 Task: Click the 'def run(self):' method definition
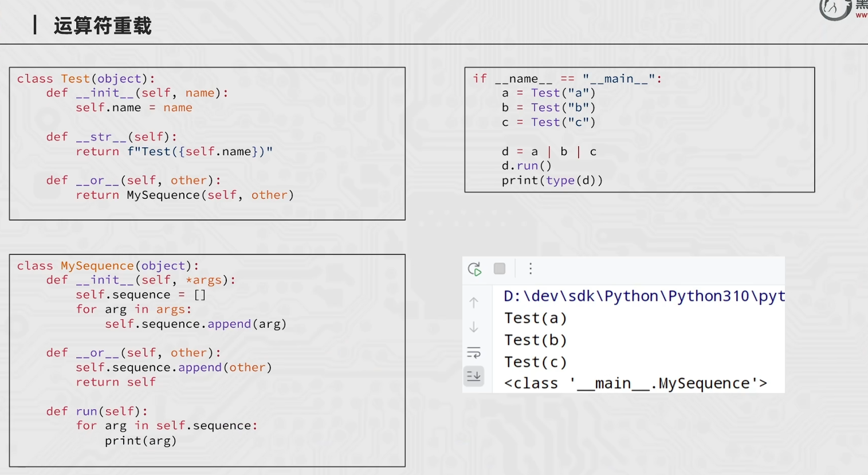97,411
